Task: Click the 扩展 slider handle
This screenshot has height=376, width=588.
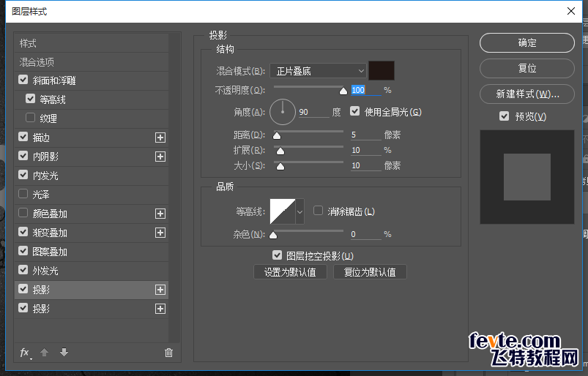Action: click(280, 151)
